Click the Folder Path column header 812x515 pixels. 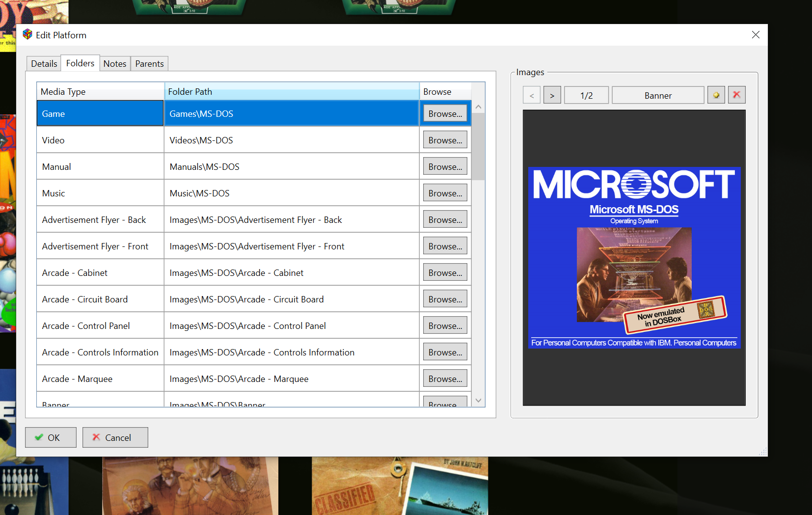coord(292,92)
